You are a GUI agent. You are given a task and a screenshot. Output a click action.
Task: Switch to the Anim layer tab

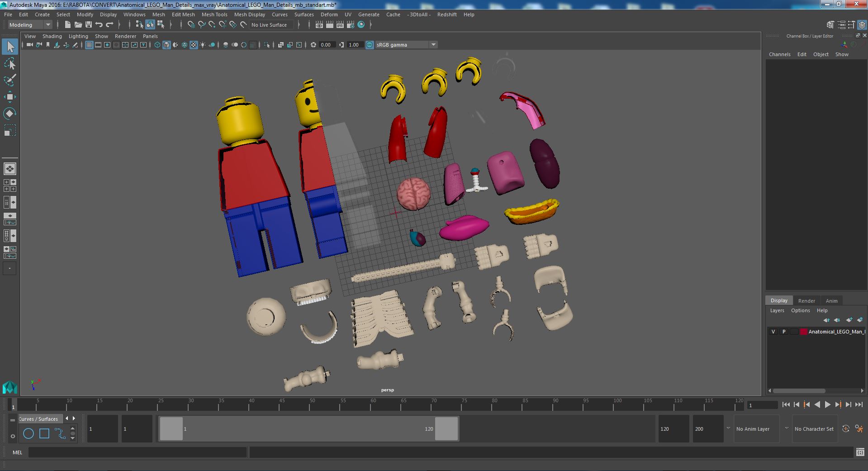[831, 300]
